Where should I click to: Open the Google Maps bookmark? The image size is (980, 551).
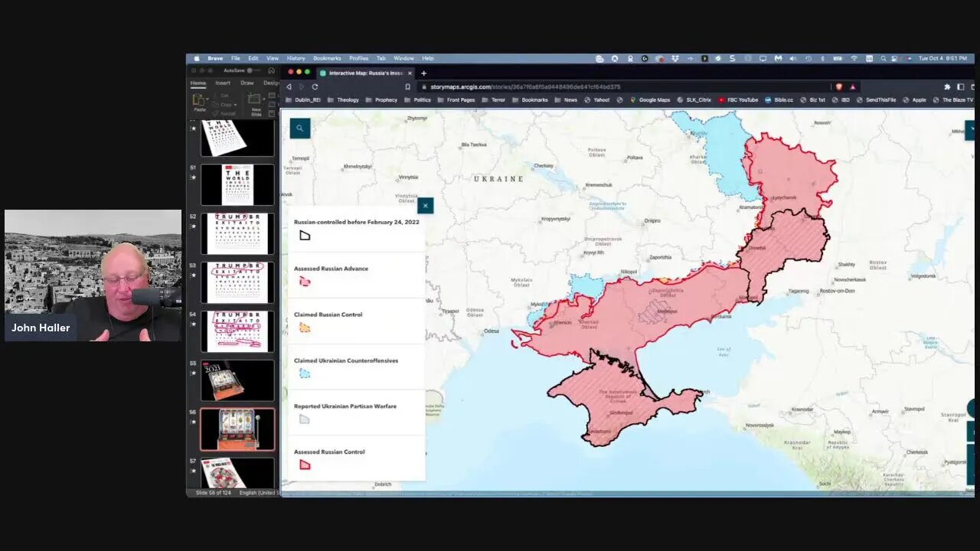(x=650, y=99)
